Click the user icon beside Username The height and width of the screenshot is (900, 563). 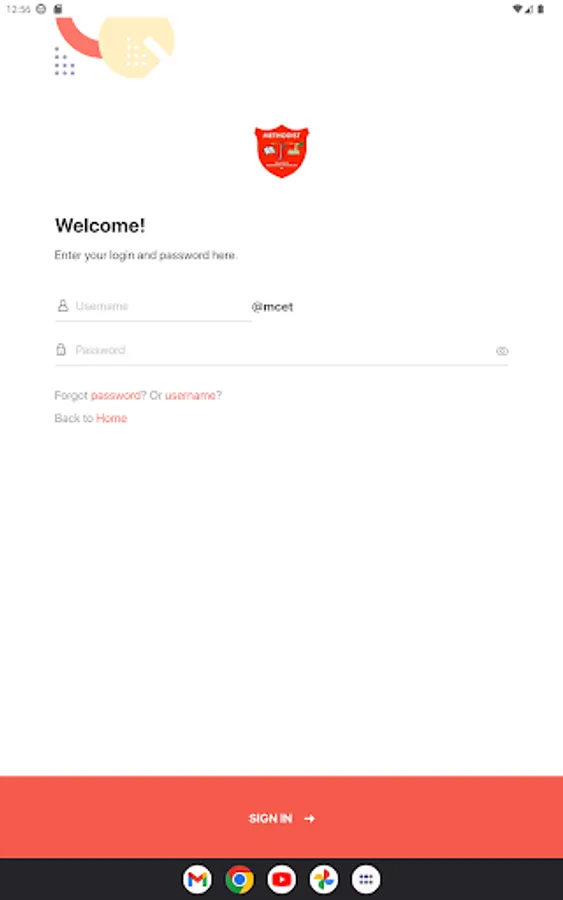[63, 305]
